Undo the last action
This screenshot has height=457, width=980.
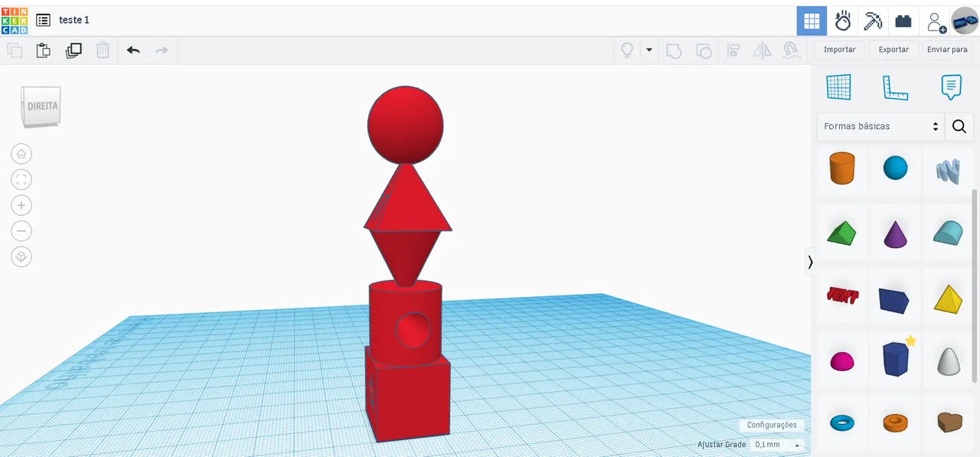click(x=133, y=50)
